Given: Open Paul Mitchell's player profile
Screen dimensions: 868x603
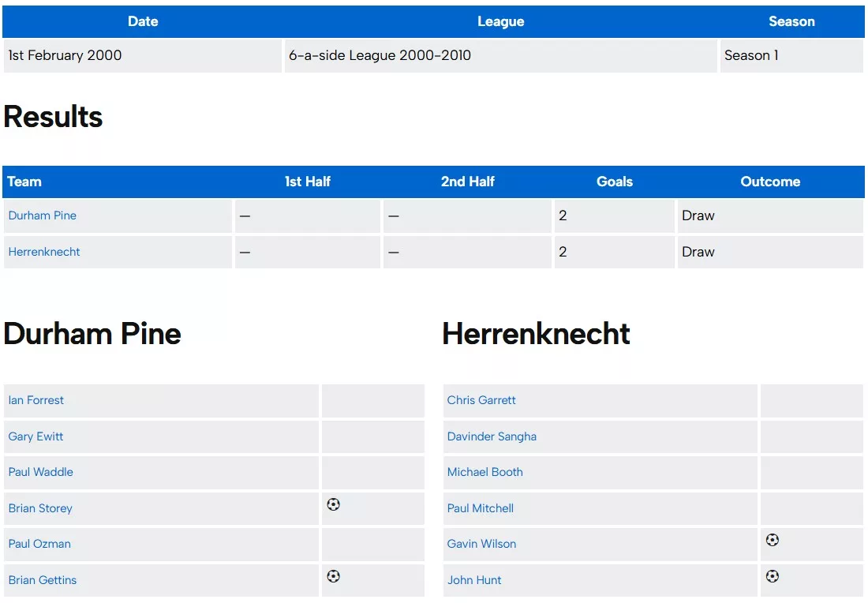Looking at the screenshot, I should coord(481,508).
